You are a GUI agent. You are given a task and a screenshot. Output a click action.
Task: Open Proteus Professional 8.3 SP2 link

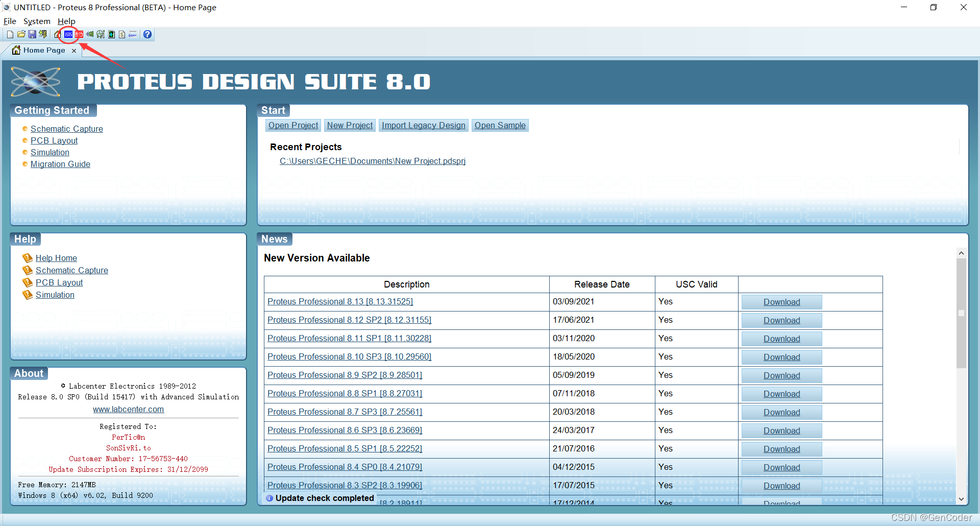click(x=345, y=485)
